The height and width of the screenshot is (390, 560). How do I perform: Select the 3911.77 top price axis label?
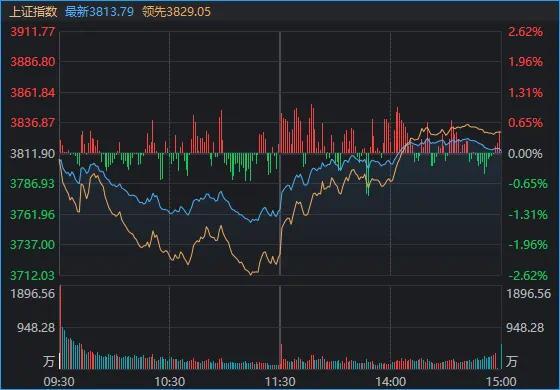(33, 32)
